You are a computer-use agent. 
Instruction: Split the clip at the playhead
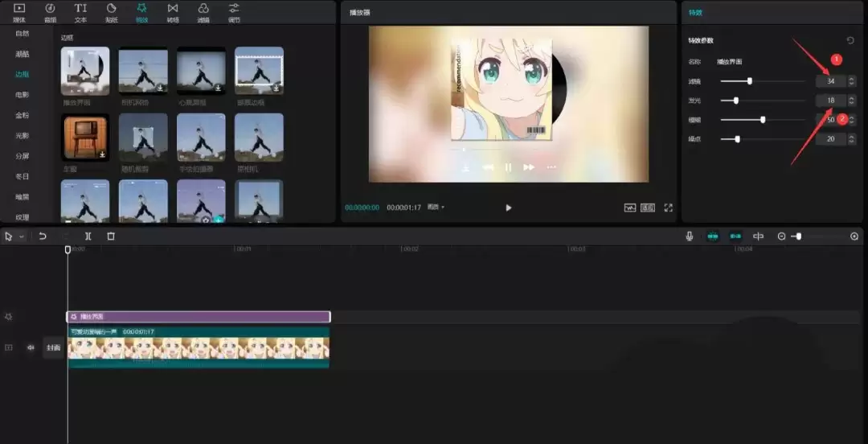coord(88,236)
